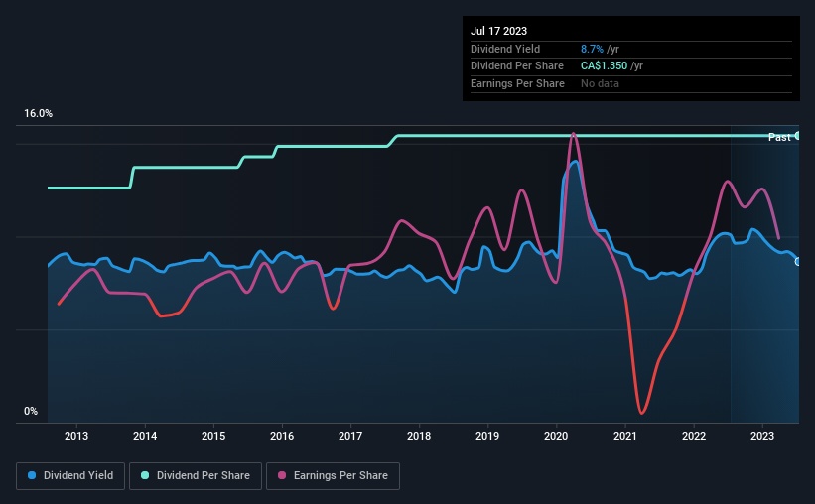Click the blue Dividend Yield legend dot
The width and height of the screenshot is (815, 504).
coord(32,475)
